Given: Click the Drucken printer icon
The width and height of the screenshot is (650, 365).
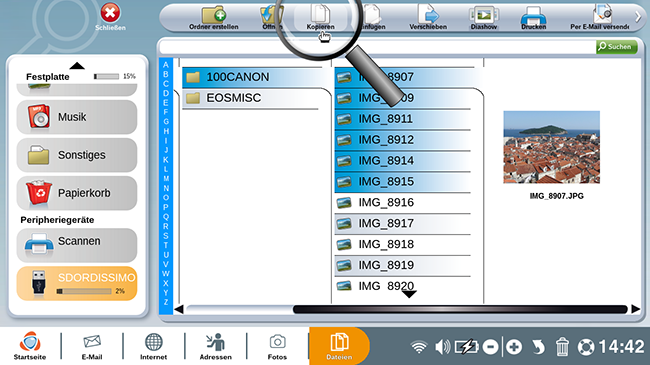Looking at the screenshot, I should [533, 18].
